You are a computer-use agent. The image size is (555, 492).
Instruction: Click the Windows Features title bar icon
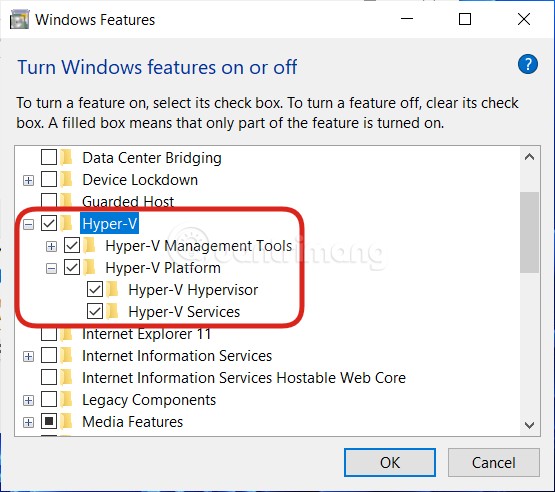coord(19,19)
